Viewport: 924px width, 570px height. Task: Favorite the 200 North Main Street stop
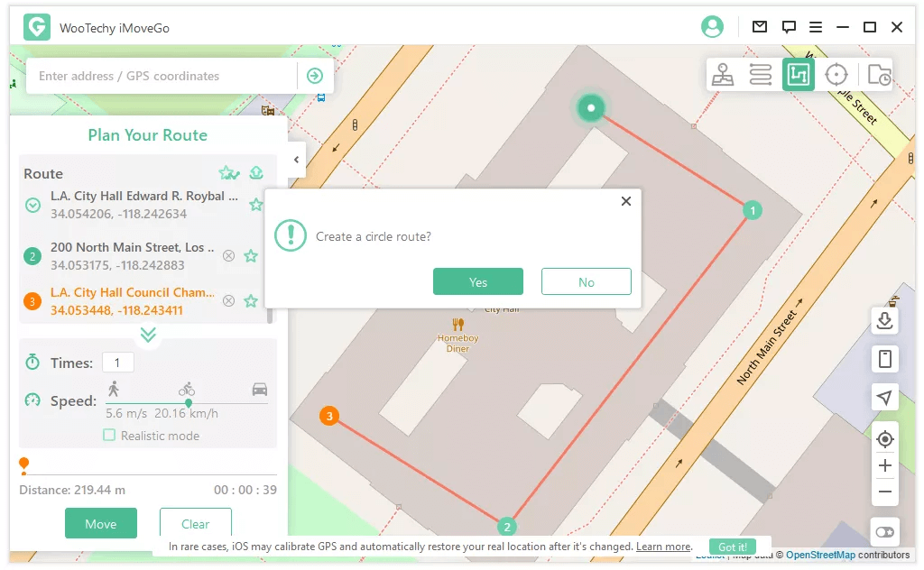251,256
